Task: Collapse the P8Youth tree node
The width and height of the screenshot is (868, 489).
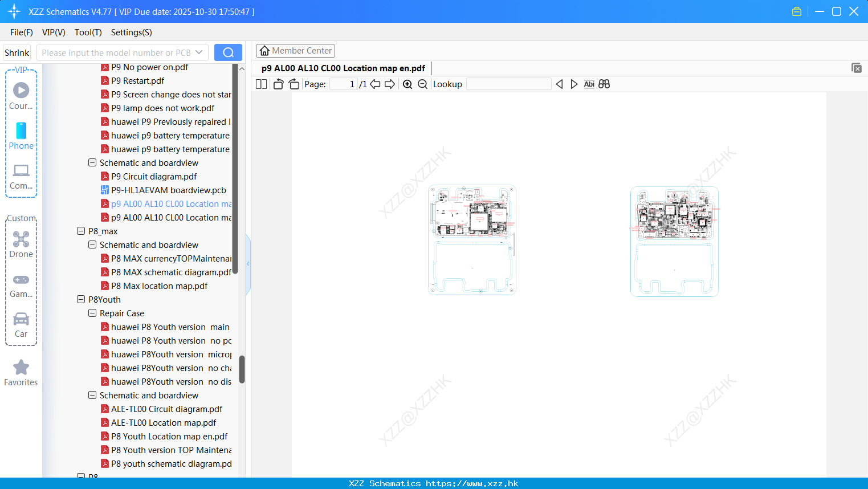Action: tap(81, 300)
